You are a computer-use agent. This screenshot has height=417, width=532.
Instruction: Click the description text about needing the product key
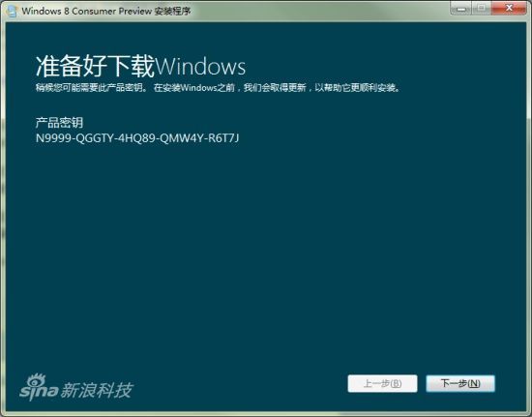click(x=218, y=88)
